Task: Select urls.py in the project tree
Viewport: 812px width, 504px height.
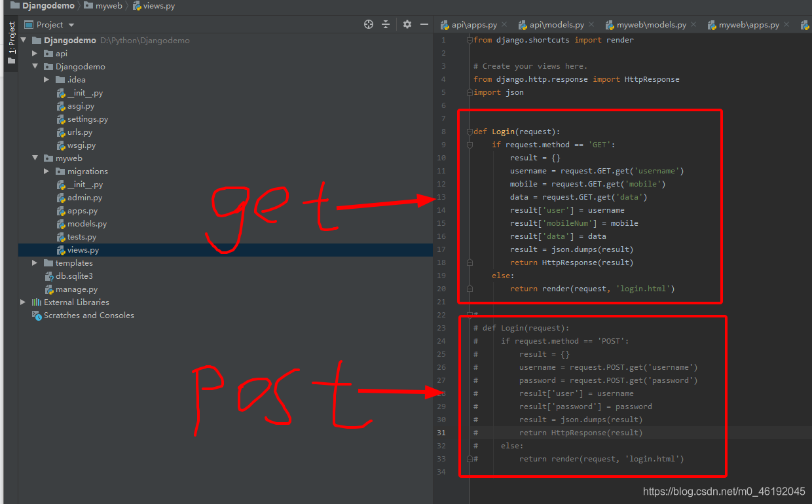Action: [x=80, y=132]
